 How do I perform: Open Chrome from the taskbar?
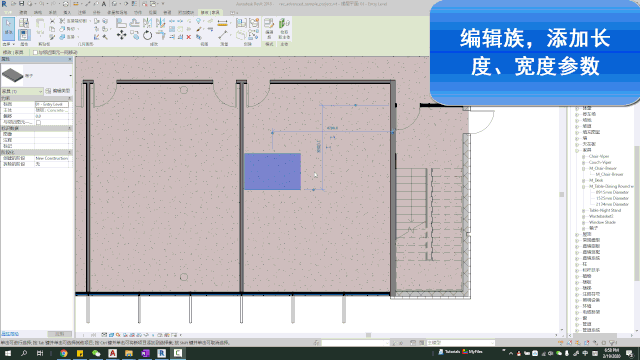(x=63, y=353)
